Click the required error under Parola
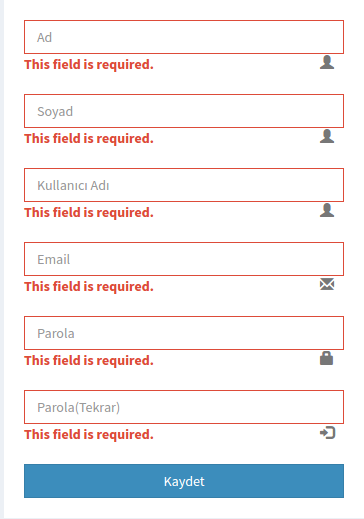Image resolution: width=364 pixels, height=519 pixels. tap(89, 361)
